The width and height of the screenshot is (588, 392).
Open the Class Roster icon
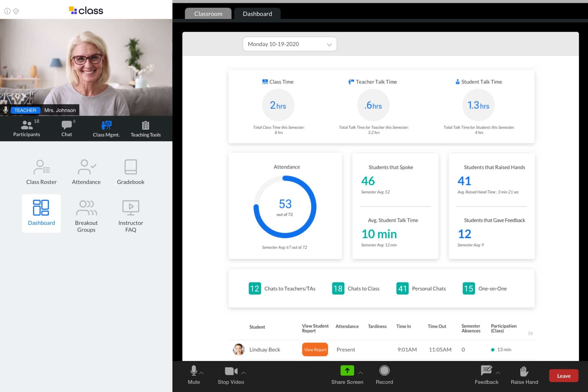42,171
